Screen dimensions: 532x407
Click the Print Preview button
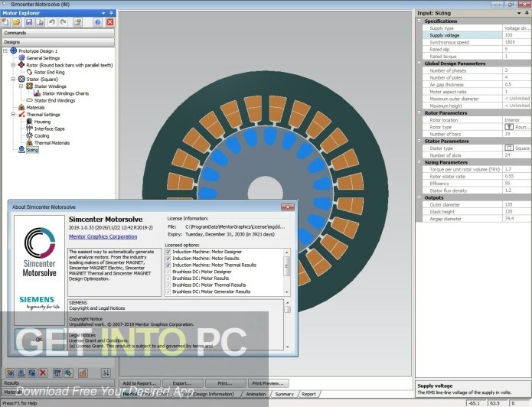pos(268,383)
